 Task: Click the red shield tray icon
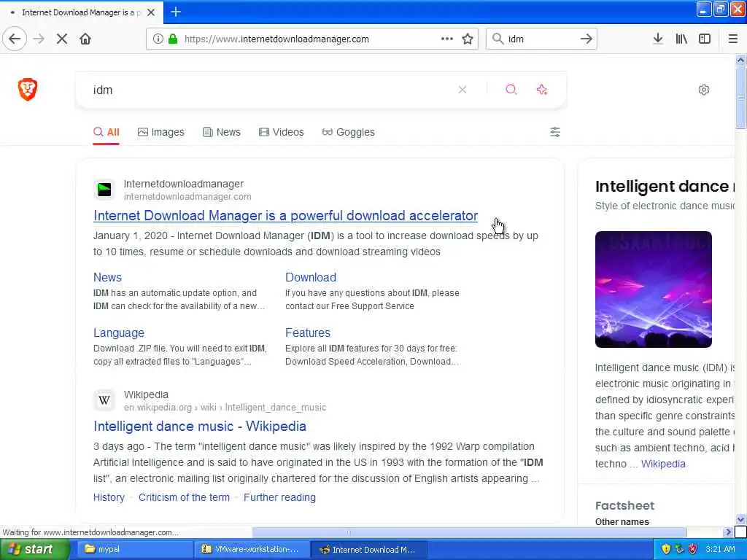pos(693,549)
